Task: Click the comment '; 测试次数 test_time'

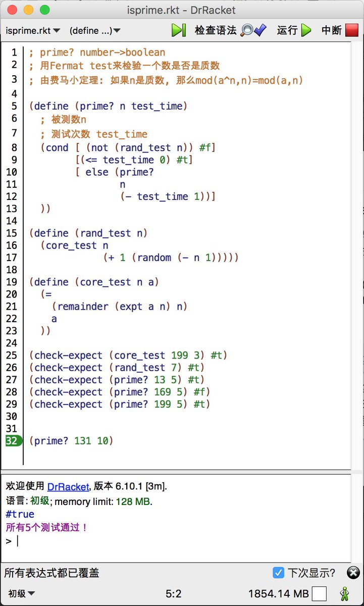Action: point(94,134)
